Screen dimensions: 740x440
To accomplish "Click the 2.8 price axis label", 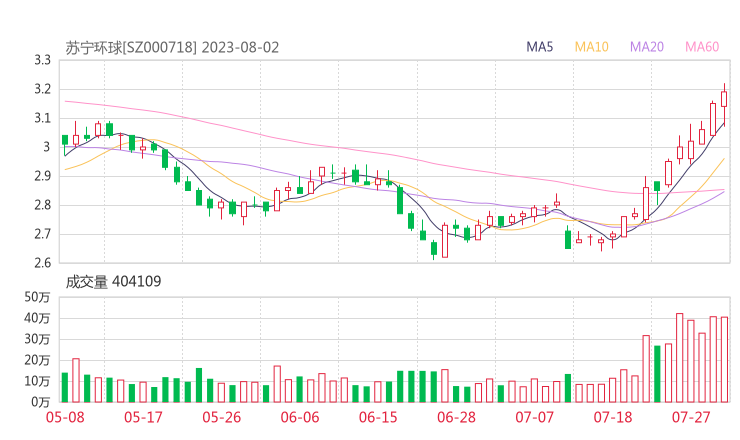I will (x=42, y=205).
